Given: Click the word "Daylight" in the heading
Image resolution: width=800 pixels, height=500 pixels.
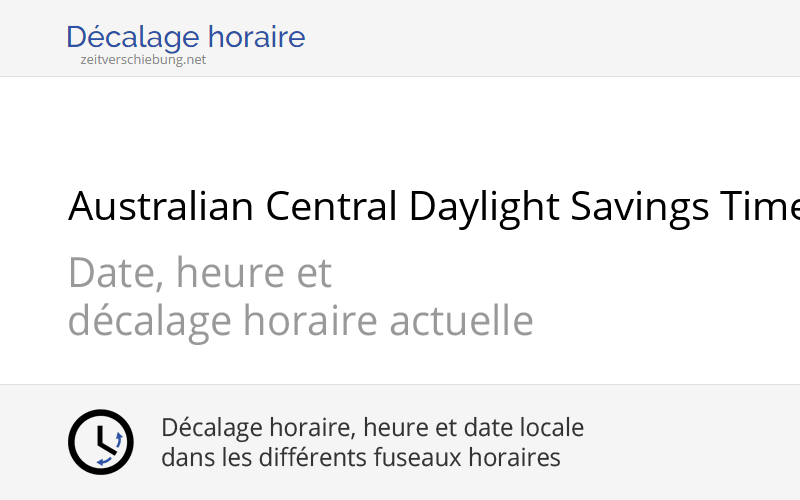Looking at the screenshot, I should click(x=484, y=207).
